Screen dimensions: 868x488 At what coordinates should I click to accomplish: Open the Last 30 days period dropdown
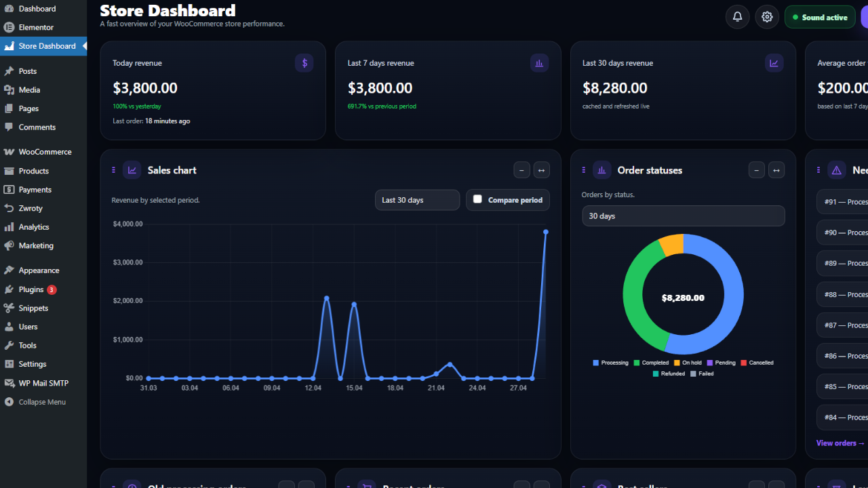pos(417,200)
